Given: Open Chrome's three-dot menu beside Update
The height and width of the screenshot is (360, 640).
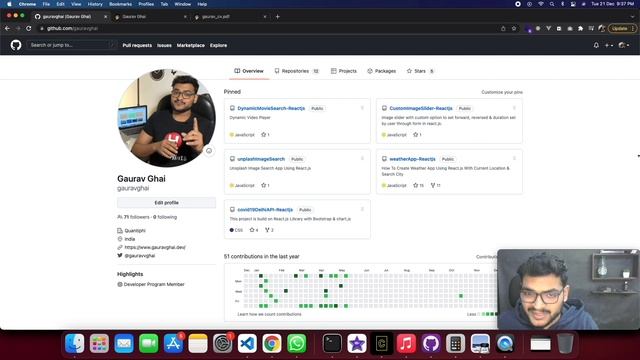Looking at the screenshot, I should [632, 29].
